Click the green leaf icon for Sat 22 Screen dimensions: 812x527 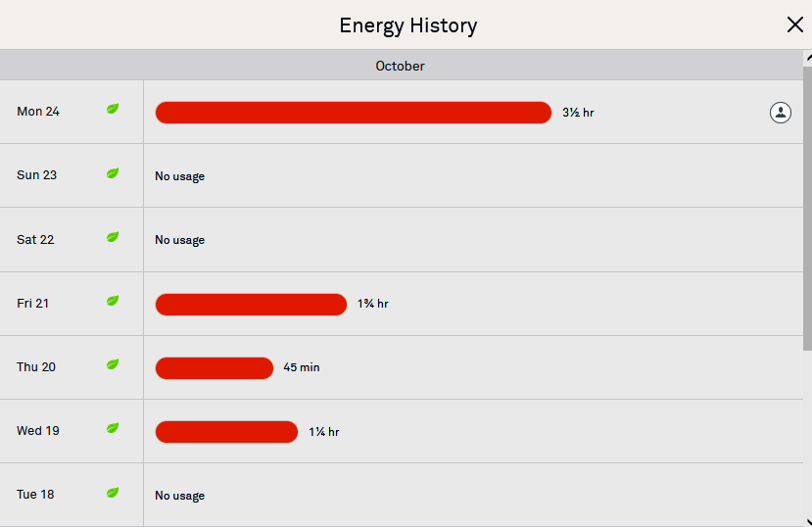coord(113,237)
